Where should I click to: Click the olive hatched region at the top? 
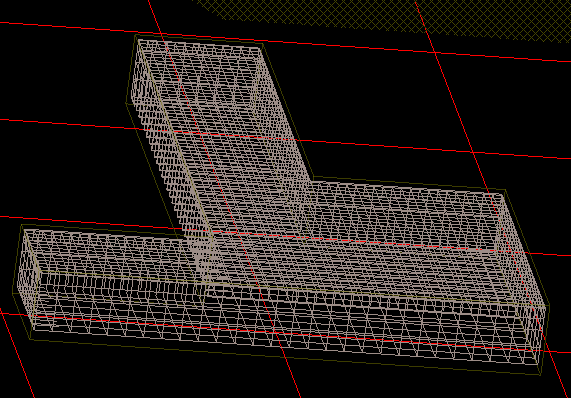coord(382,15)
